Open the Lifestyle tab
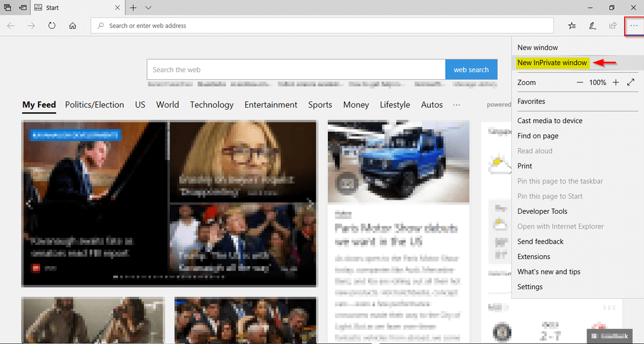 (395, 105)
